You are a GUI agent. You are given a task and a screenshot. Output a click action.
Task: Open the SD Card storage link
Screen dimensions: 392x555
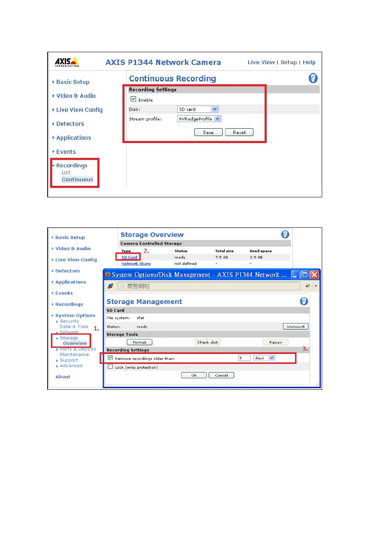click(x=129, y=257)
